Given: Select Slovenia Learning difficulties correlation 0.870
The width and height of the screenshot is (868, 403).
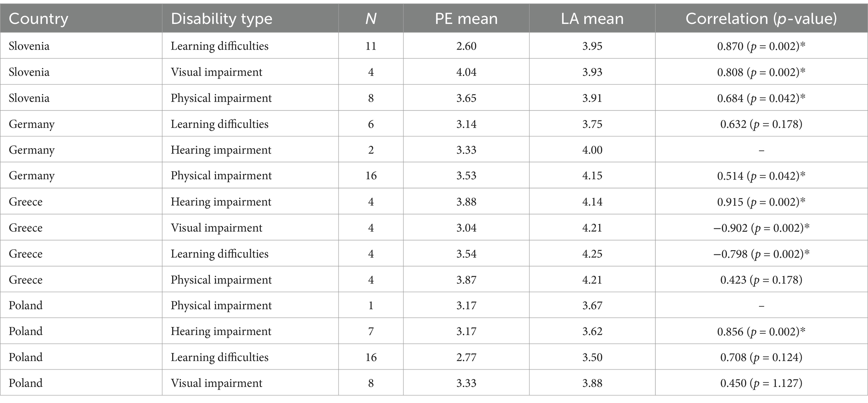Looking at the screenshot, I should (x=761, y=46).
